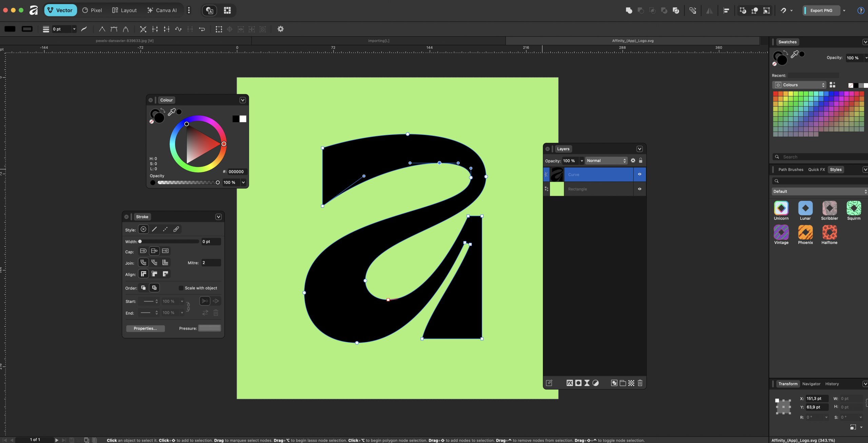Expand the Default styles category dropdown
The width and height of the screenshot is (868, 443).
tap(820, 191)
